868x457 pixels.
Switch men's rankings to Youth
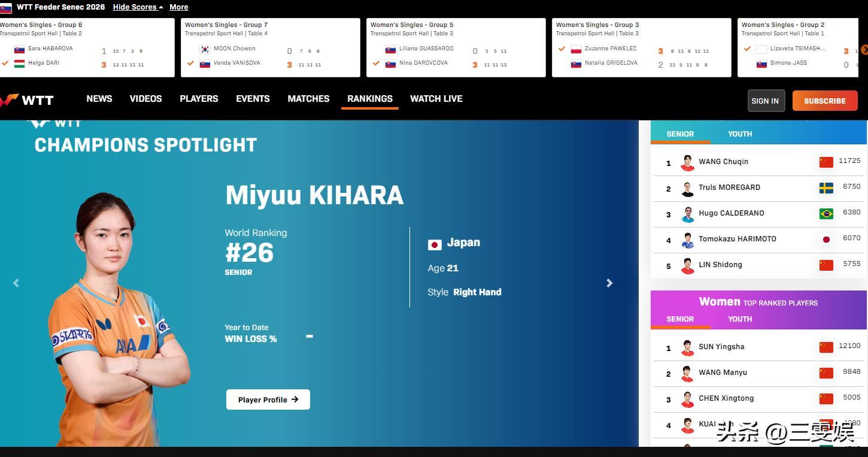739,134
